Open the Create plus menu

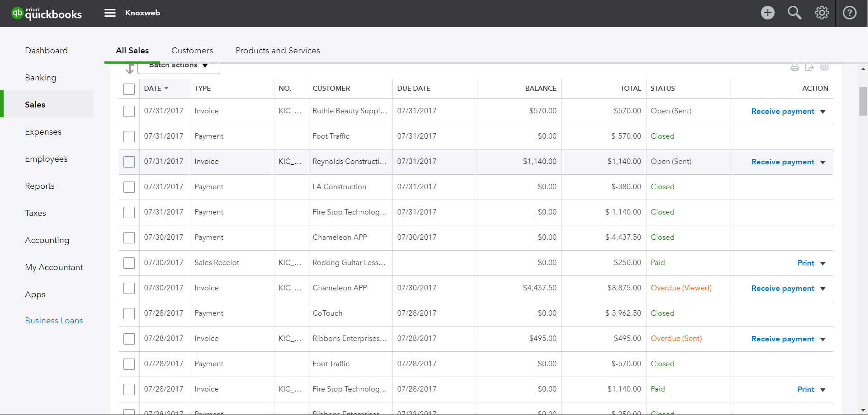[x=767, y=13]
